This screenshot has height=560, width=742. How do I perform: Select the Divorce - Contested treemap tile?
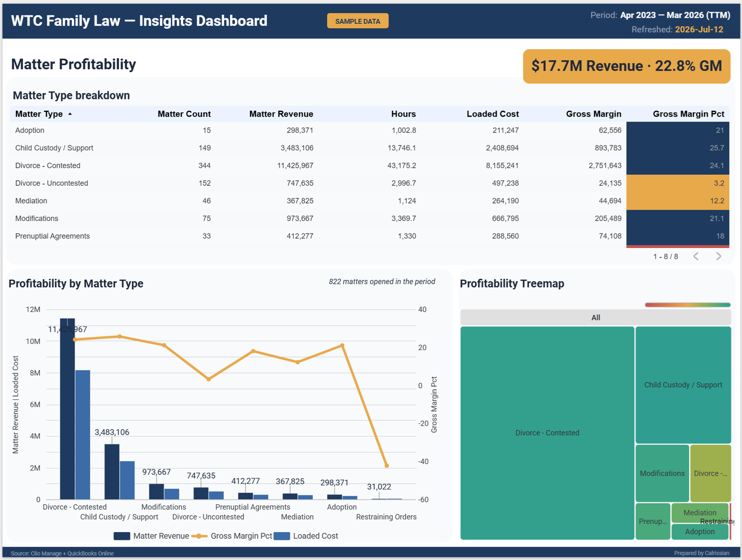click(547, 433)
